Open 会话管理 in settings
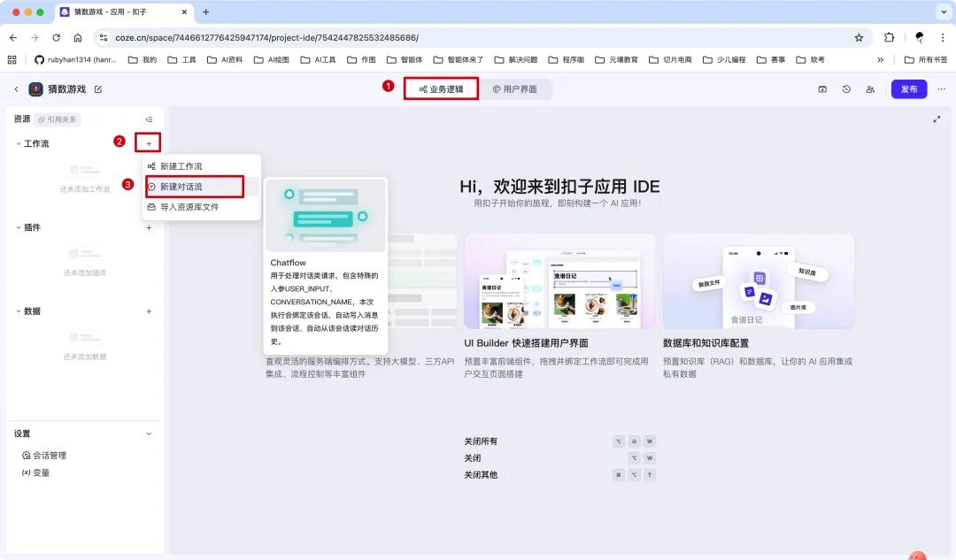 44,456
